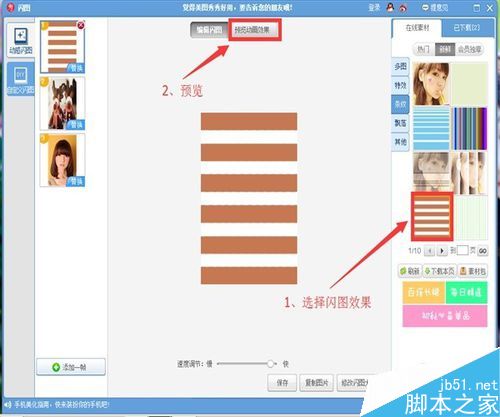
Task: Click the QQ penguin icon in title bar
Action: pos(390,7)
